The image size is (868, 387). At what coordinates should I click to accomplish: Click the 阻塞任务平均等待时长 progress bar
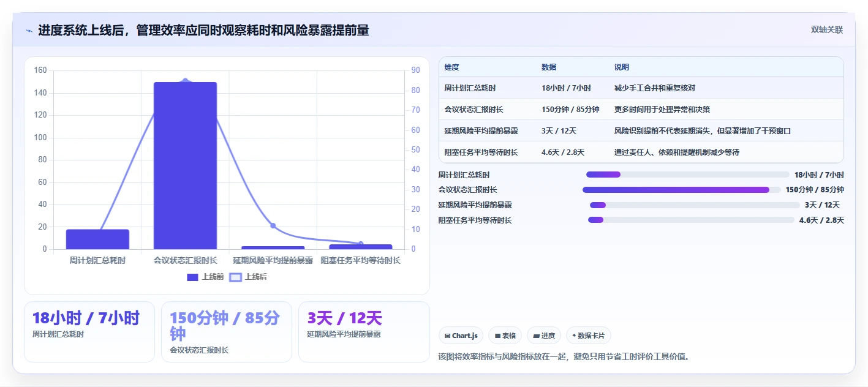tap(691, 220)
